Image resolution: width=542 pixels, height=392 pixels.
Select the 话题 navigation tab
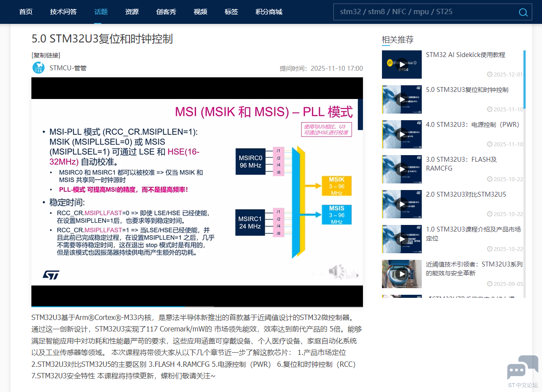101,11
